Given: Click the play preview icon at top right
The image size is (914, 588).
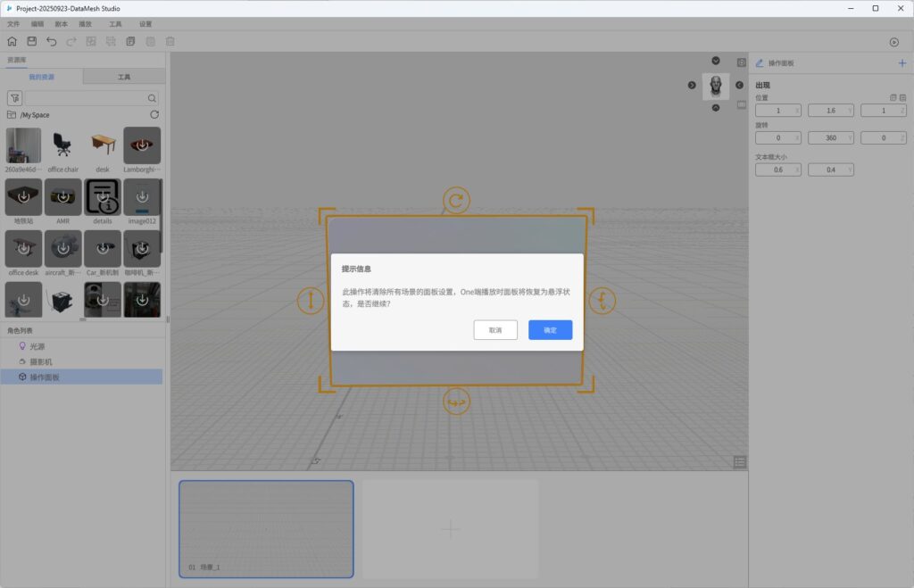Looking at the screenshot, I should pos(894,42).
